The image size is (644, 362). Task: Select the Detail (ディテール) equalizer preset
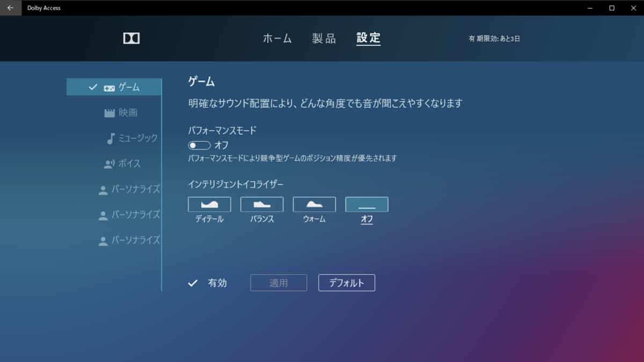click(209, 204)
